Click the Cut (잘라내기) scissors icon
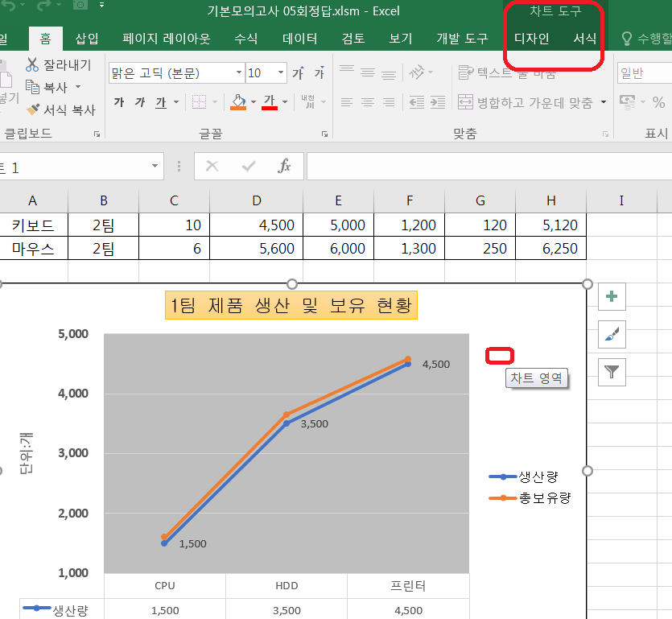Screen dimensions: 672x619 pos(33,65)
